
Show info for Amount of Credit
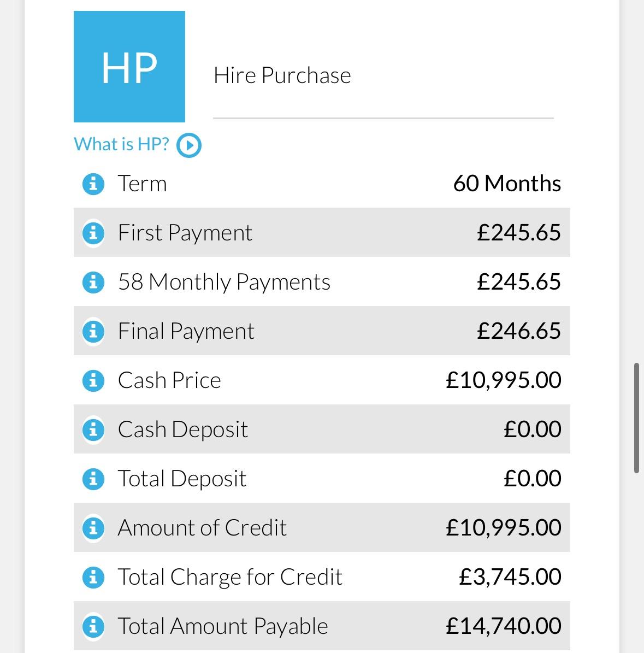93,528
